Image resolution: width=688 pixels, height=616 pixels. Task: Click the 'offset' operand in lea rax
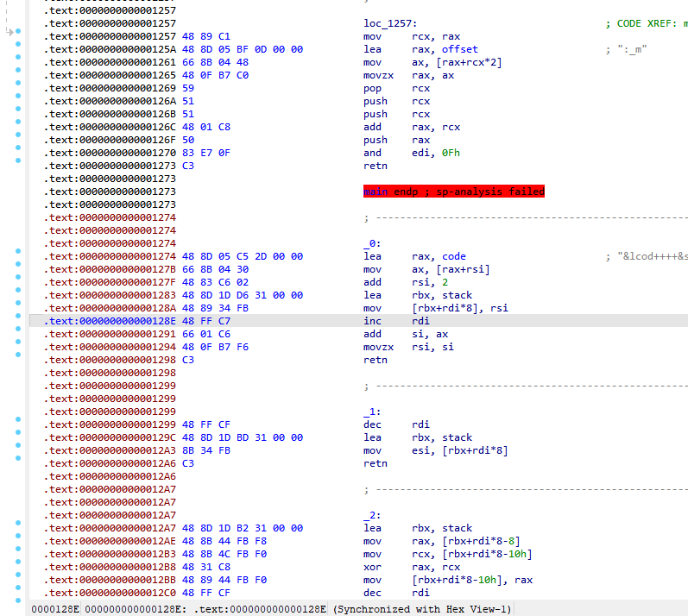(x=460, y=49)
